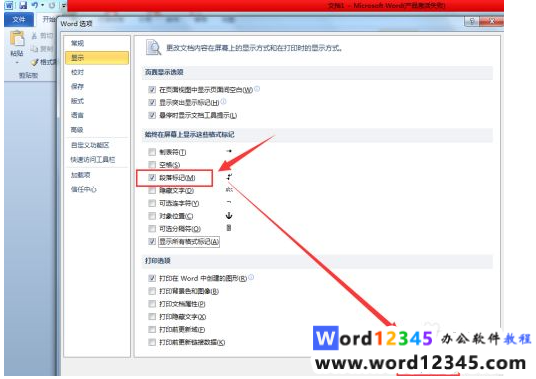Toggle 显示突出显示标记(H) checkbox
Image resolution: width=536 pixels, height=379 pixels.
pos(152,103)
